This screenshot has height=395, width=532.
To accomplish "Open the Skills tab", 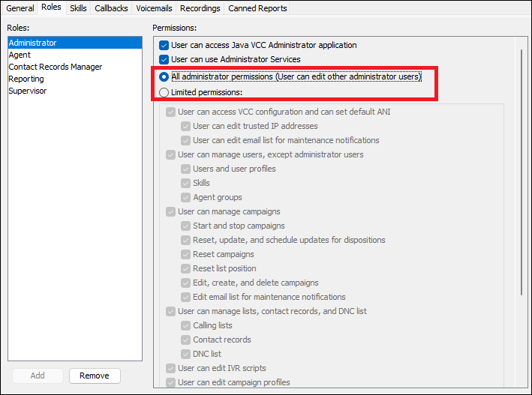I will pos(78,8).
